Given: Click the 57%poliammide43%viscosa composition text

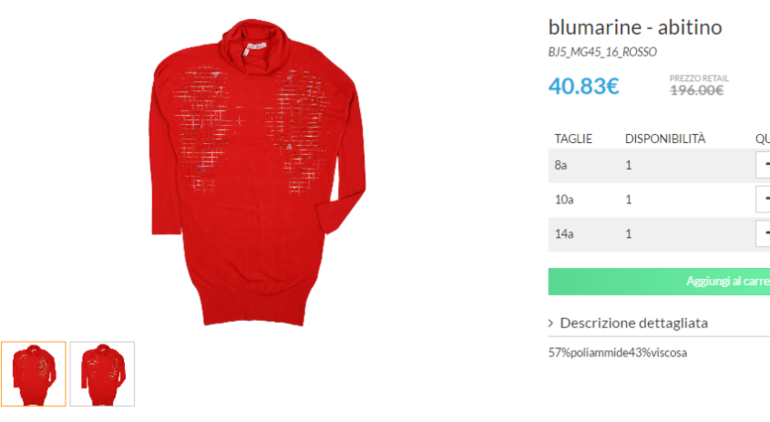Looking at the screenshot, I should 618,353.
